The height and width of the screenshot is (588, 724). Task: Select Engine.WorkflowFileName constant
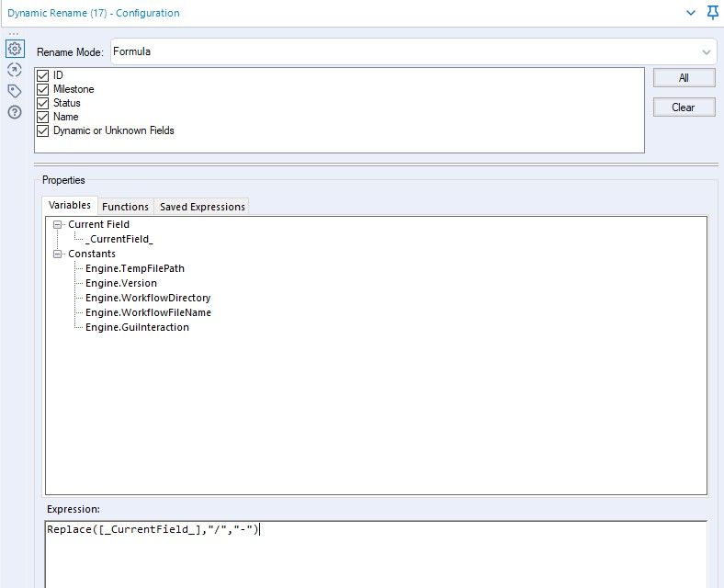point(148,313)
